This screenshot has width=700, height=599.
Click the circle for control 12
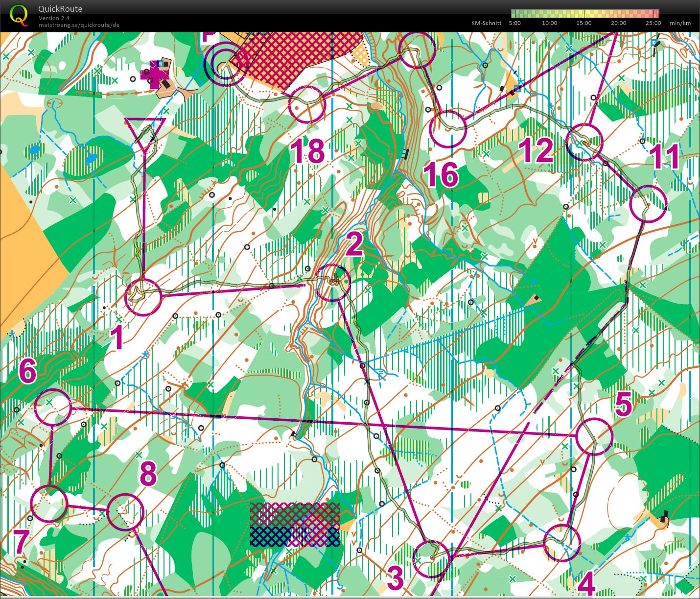tap(584, 142)
